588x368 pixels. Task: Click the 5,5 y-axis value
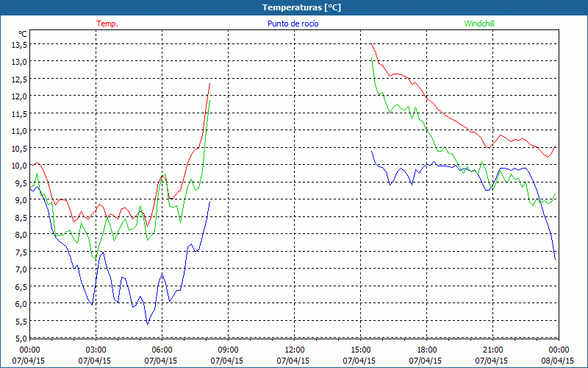click(x=21, y=322)
